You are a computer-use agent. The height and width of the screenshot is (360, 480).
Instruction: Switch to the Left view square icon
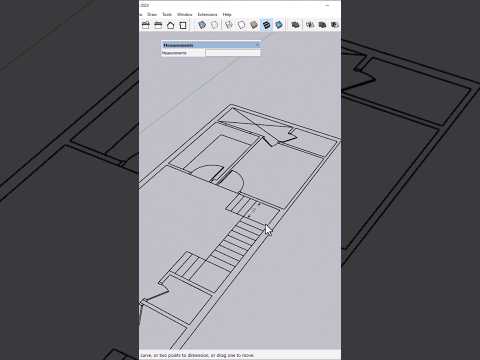183,25
